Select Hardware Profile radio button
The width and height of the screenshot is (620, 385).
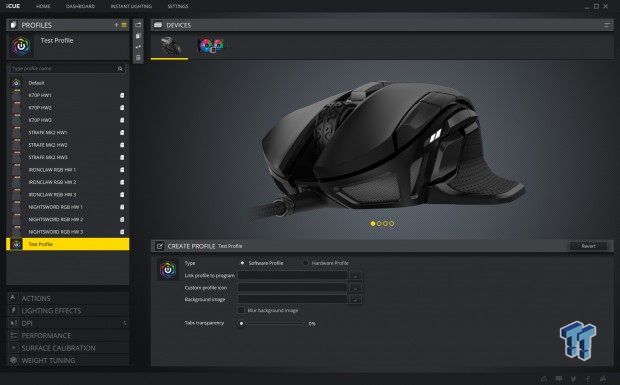point(305,263)
